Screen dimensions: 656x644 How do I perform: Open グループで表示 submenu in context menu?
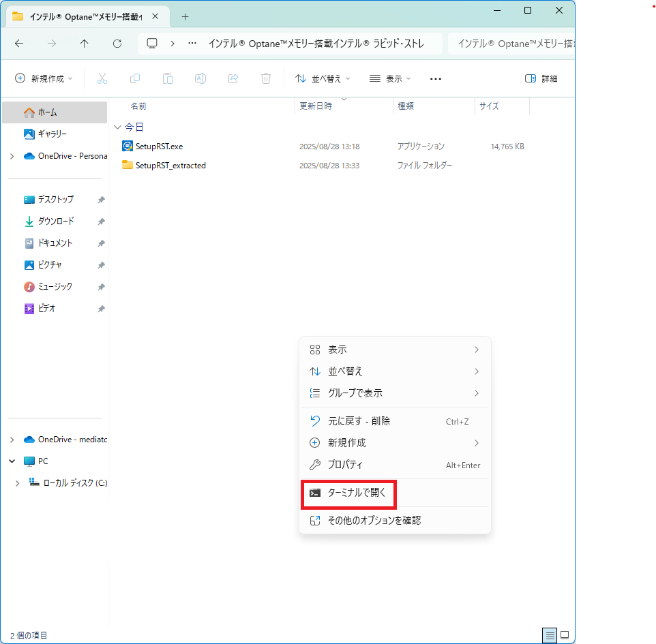(395, 393)
